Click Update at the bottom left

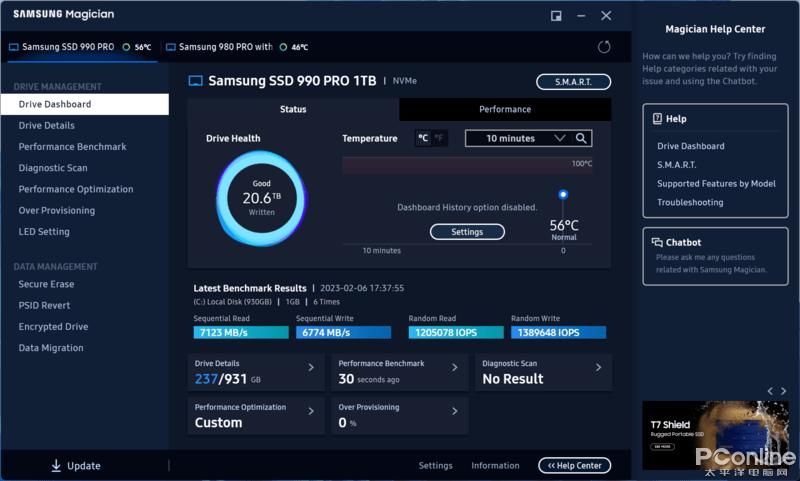click(x=76, y=466)
